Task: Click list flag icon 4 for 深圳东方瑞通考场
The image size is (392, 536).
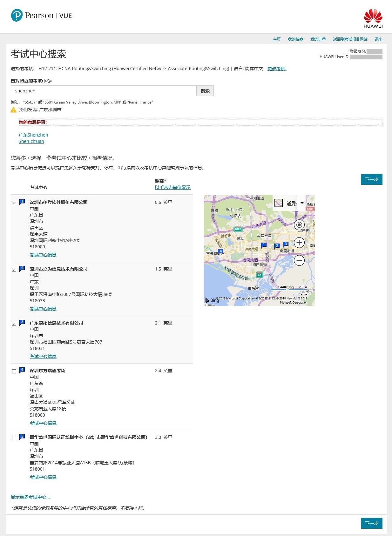Action: [x=22, y=370]
